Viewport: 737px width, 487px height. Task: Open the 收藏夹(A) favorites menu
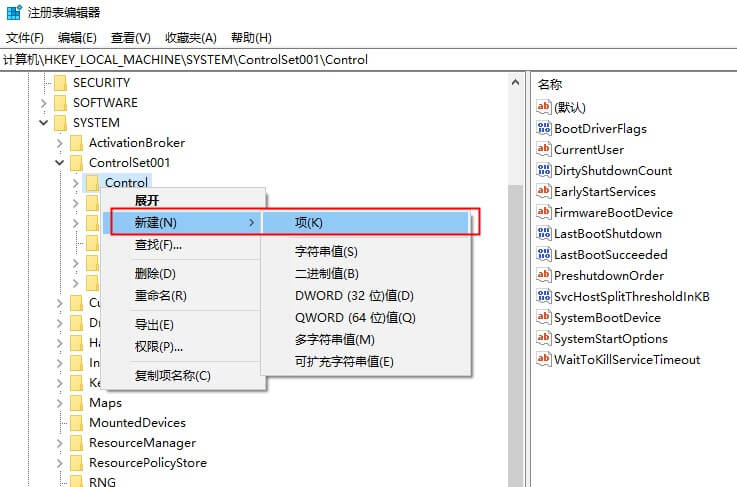[x=190, y=38]
